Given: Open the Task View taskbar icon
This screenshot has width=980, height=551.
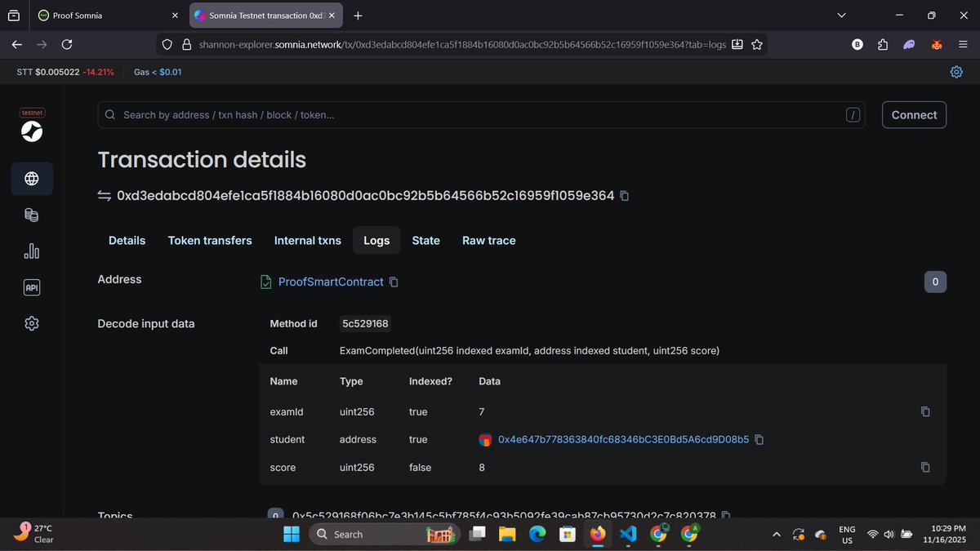Looking at the screenshot, I should pos(477,534).
